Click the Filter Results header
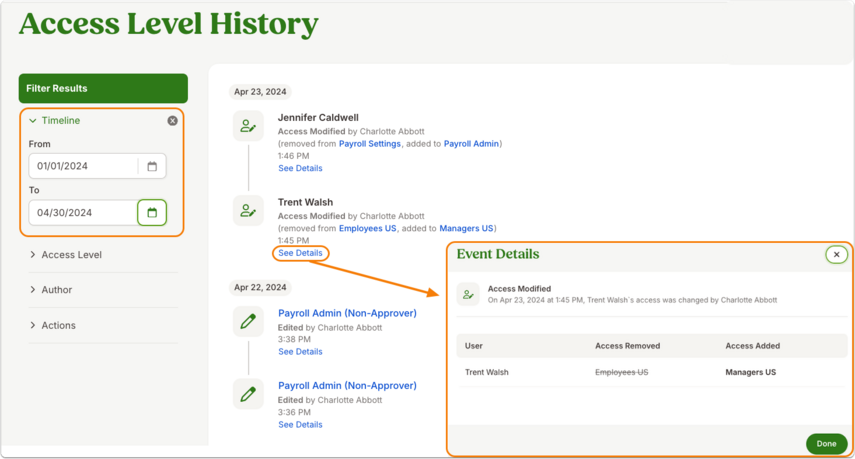Viewport: 855px width, 459px height. click(103, 88)
